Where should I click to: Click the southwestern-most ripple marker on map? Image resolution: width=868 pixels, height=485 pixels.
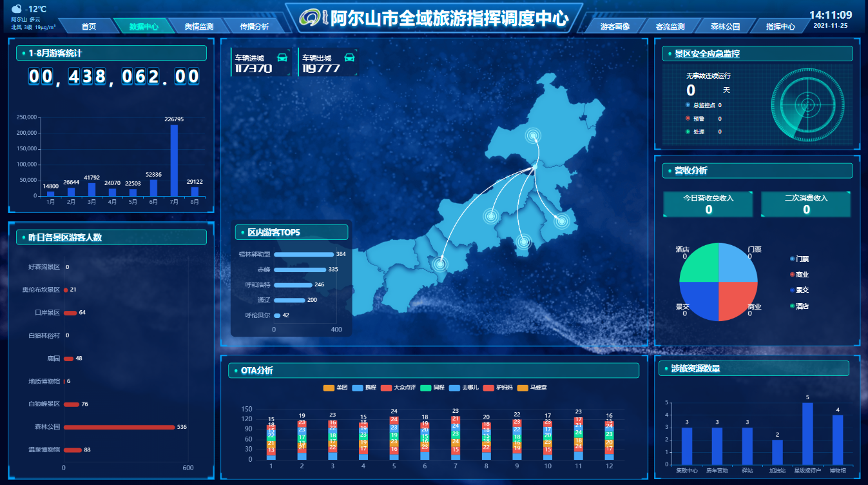[x=441, y=263]
